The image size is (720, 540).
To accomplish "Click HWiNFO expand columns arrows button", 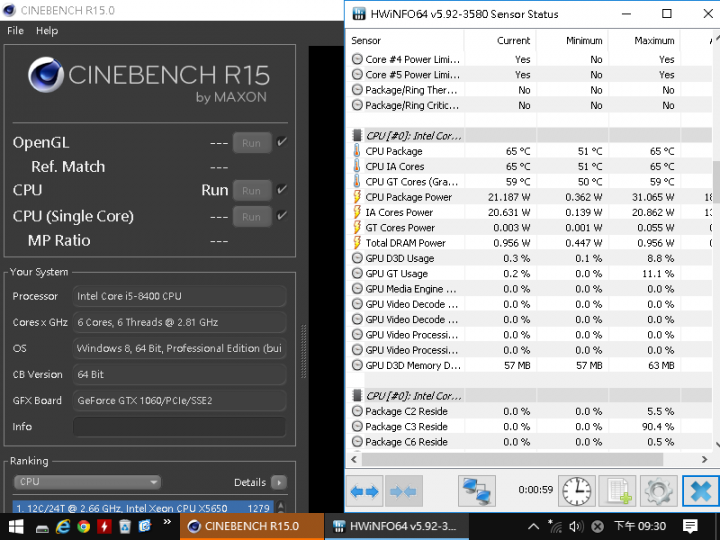I will (365, 491).
